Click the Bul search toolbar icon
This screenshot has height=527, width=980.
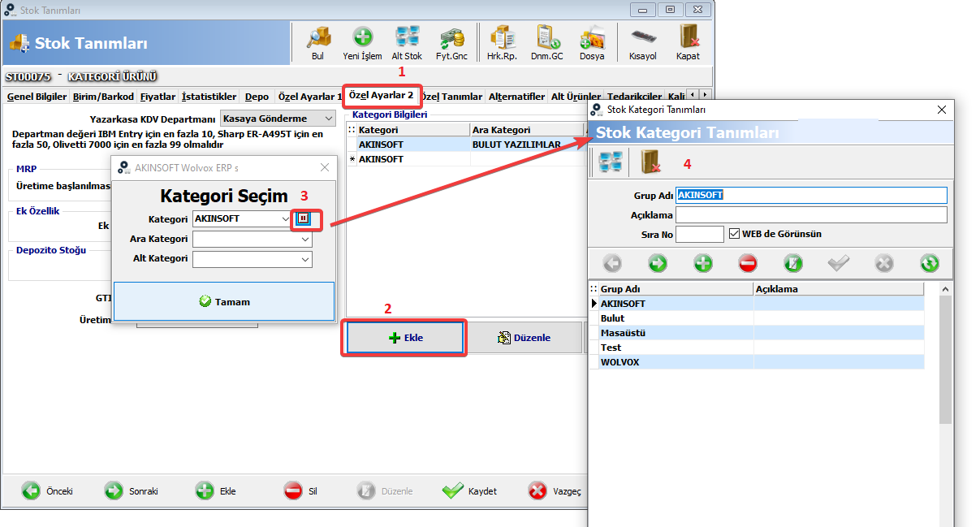[x=317, y=42]
